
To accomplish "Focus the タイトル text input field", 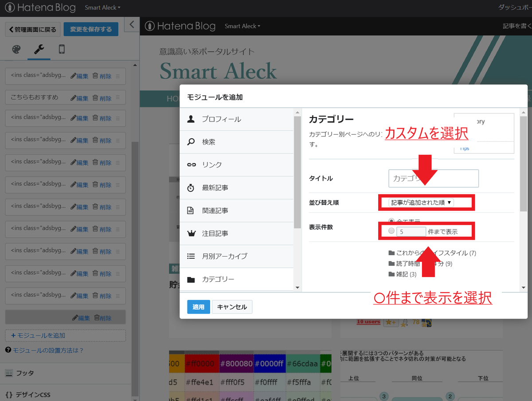I will point(434,179).
